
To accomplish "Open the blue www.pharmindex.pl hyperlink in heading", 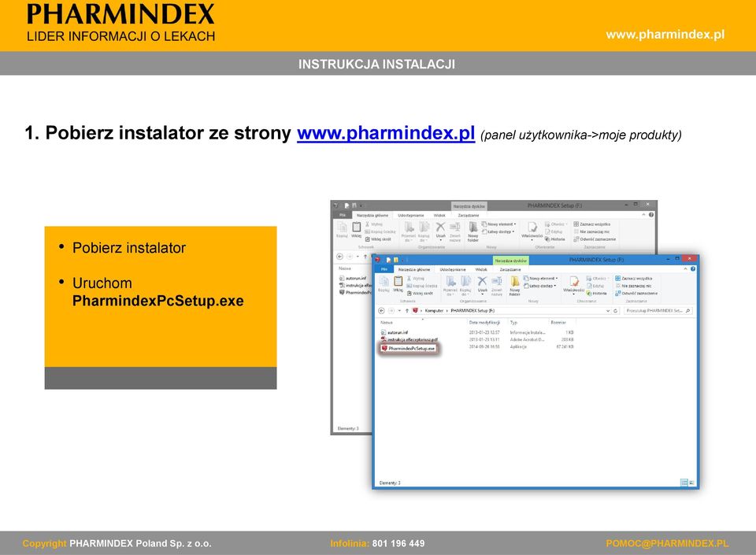I will pyautogui.click(x=386, y=133).
